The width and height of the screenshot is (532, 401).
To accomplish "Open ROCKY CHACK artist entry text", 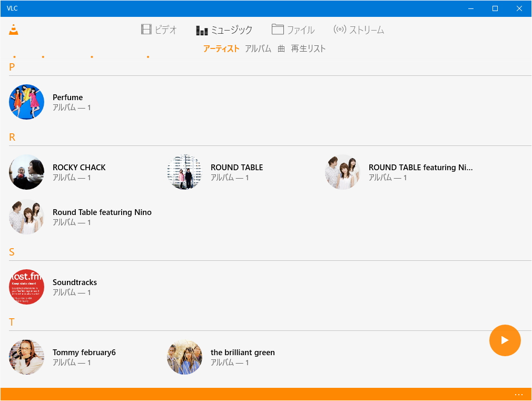I will (79, 168).
